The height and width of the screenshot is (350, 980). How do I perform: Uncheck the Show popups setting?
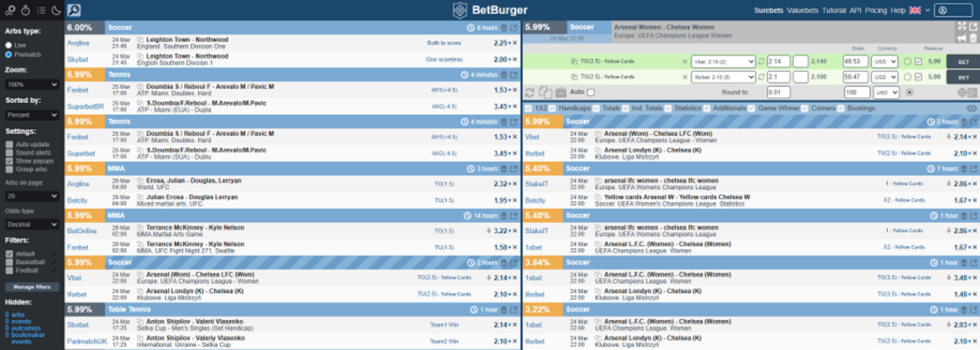(9, 161)
